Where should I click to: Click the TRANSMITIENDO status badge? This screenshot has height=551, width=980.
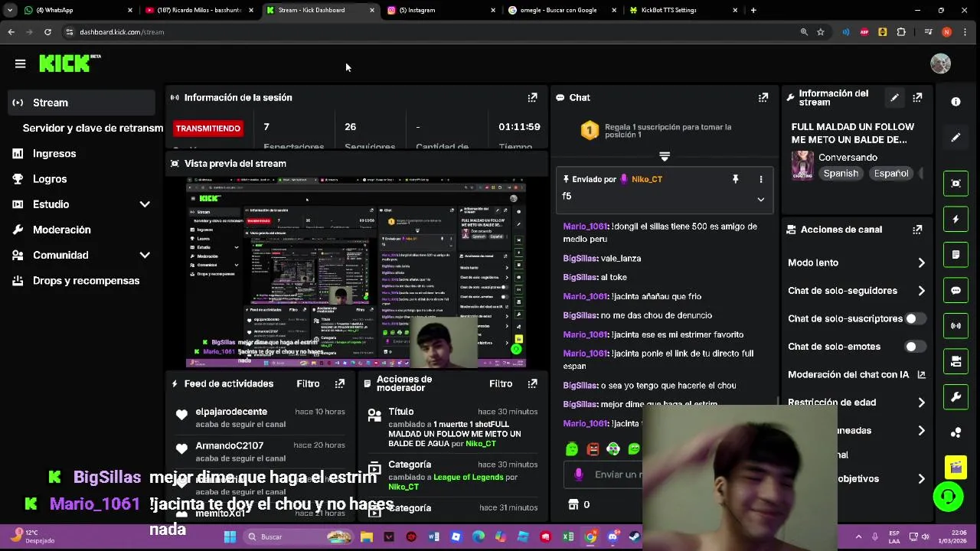pos(207,128)
